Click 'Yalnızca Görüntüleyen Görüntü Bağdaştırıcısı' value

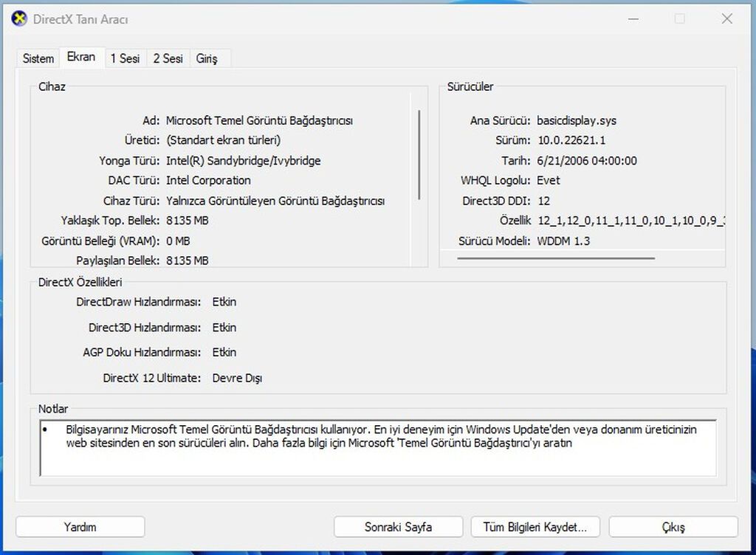coord(275,201)
